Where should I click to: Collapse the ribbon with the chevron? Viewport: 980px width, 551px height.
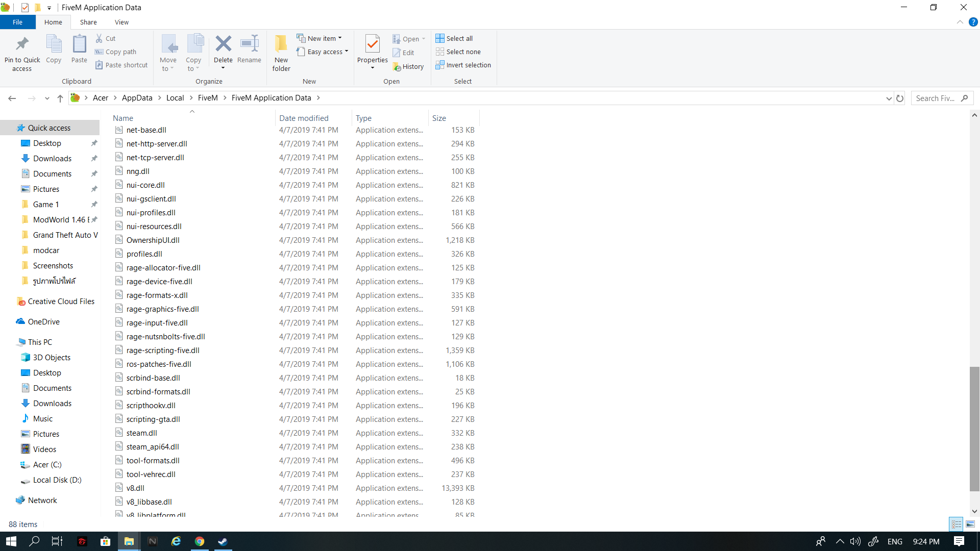click(960, 22)
